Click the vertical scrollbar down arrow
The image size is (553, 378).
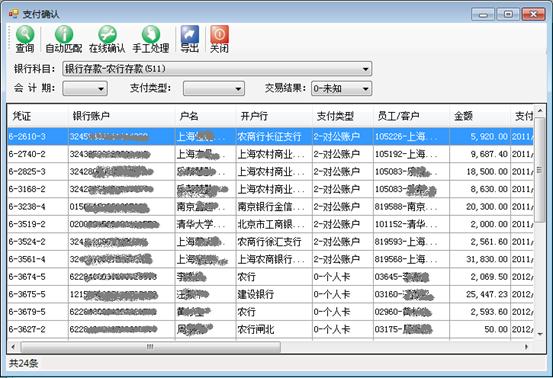pyautogui.click(x=540, y=334)
